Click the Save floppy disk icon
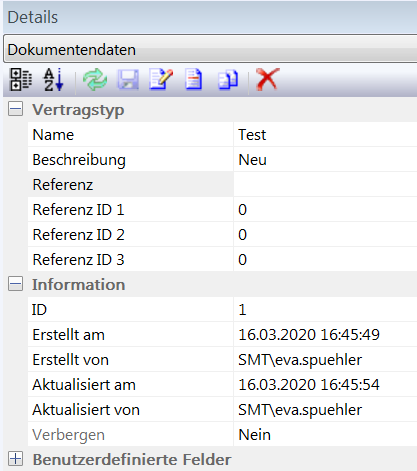This screenshot has width=417, height=471. (128, 79)
